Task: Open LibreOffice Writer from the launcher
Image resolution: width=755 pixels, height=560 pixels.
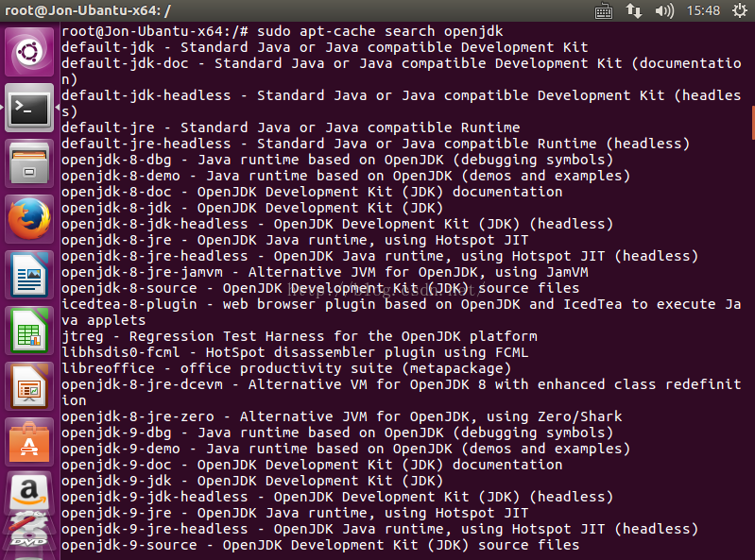Action: click(29, 276)
